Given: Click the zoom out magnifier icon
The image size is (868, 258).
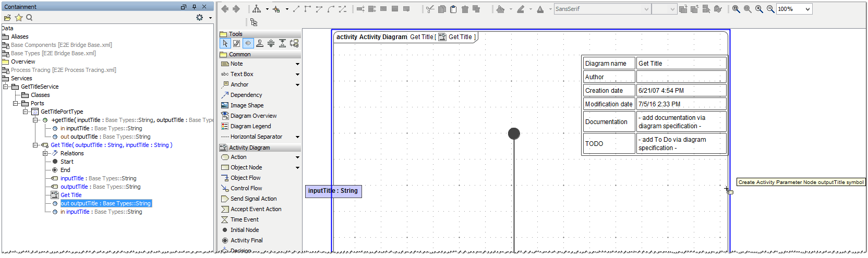Looking at the screenshot, I should (770, 9).
